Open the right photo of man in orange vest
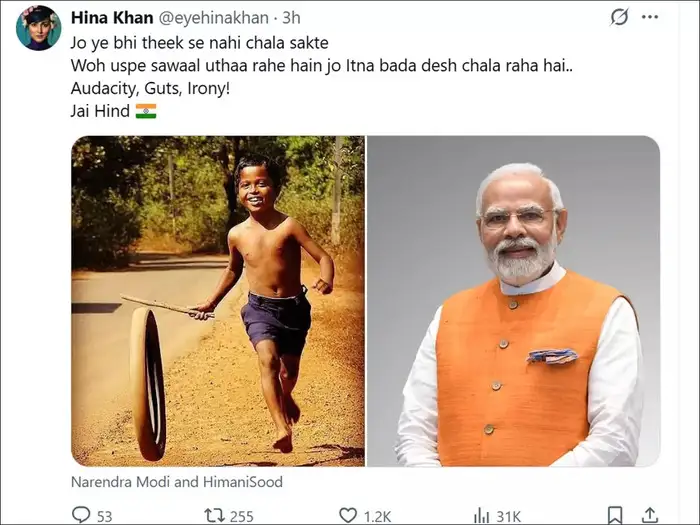700x525 pixels. 513,300
